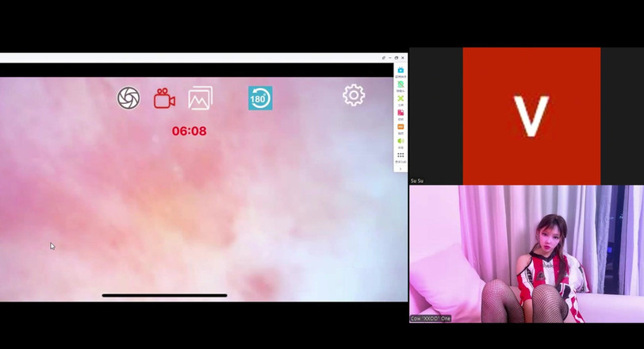The image size is (644, 349).
Task: Open the photo gallery icon
Action: point(200,98)
